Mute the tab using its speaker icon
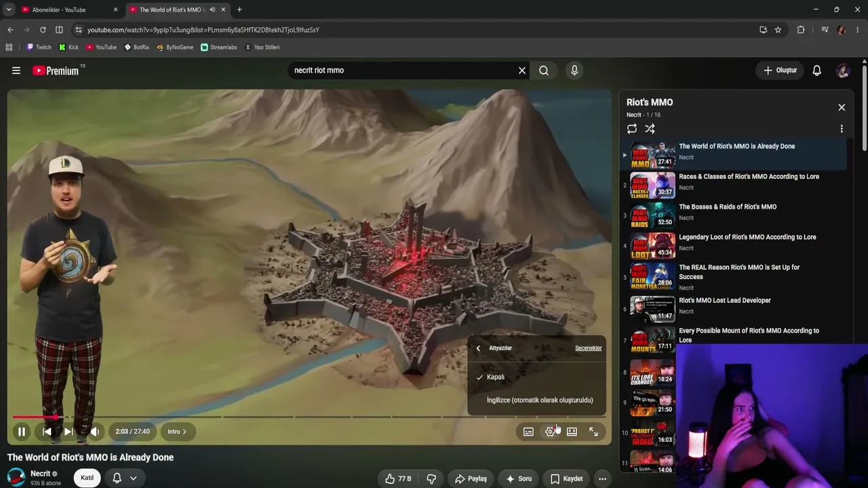868x488 pixels. coord(212,9)
